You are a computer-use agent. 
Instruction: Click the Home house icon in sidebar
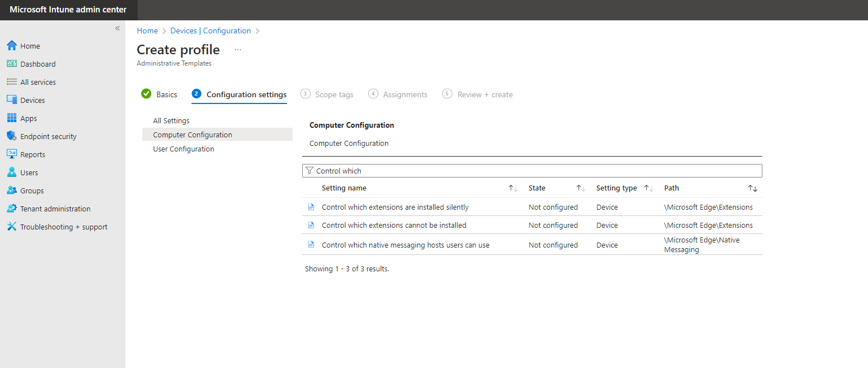pos(11,46)
